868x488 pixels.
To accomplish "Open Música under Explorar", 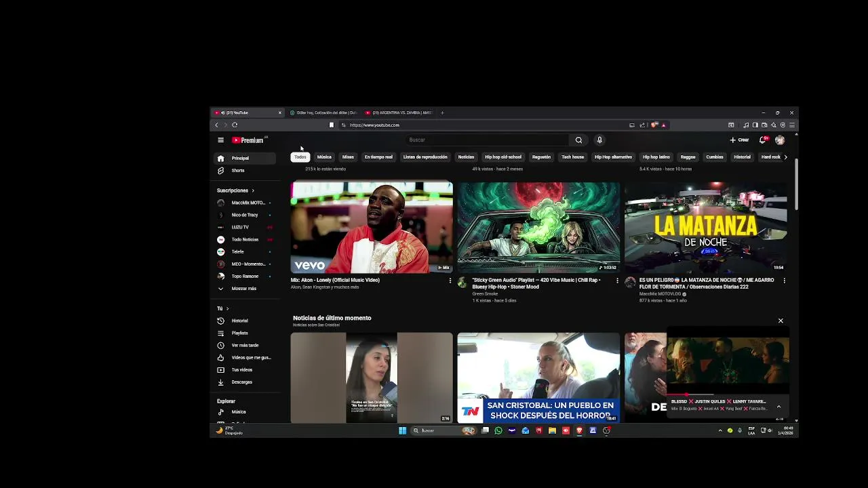I will 244,411.
